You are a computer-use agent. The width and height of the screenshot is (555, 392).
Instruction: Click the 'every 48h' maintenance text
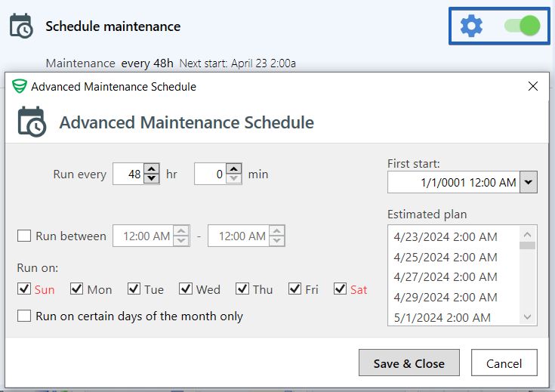(147, 63)
